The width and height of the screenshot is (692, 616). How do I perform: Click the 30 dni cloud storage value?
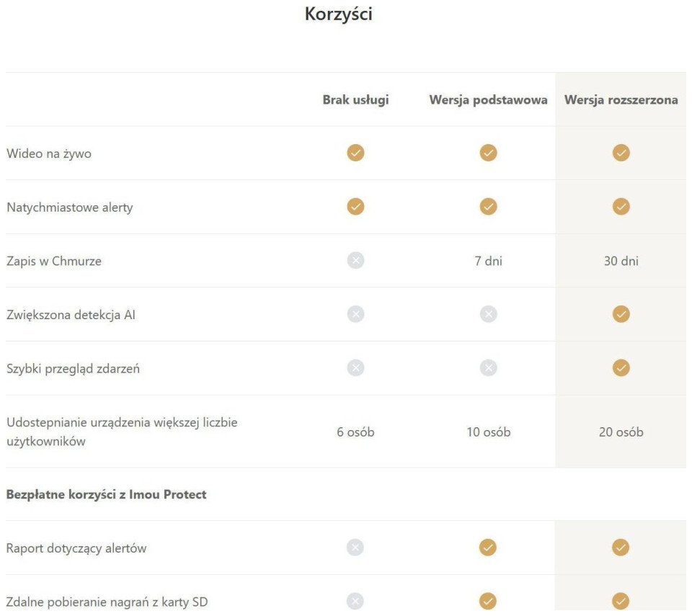[x=621, y=262]
